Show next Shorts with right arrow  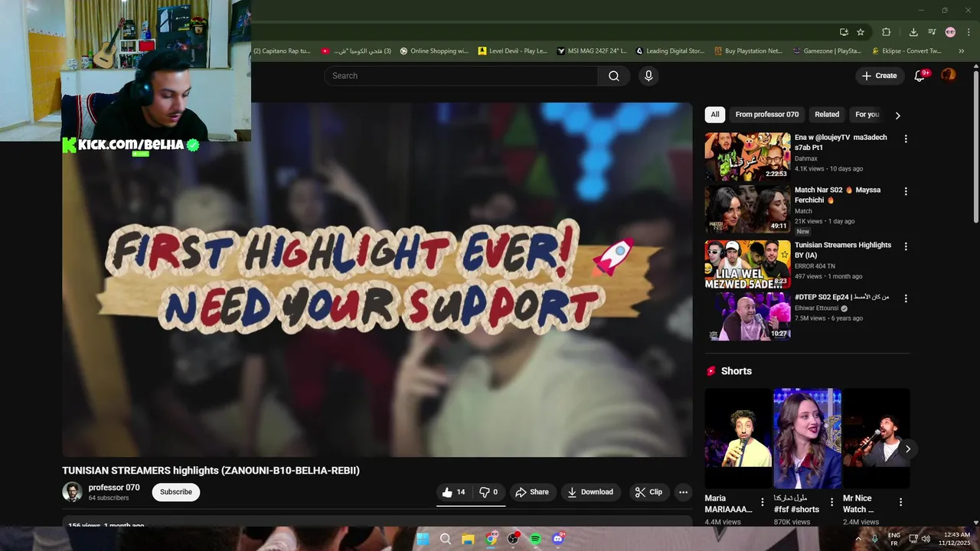pyautogui.click(x=908, y=449)
